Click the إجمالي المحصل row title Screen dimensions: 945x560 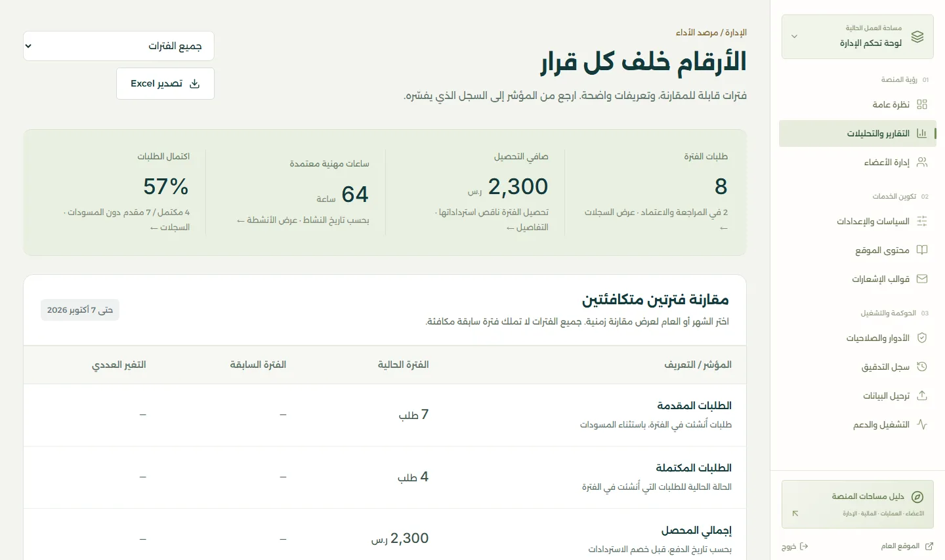coord(696,530)
